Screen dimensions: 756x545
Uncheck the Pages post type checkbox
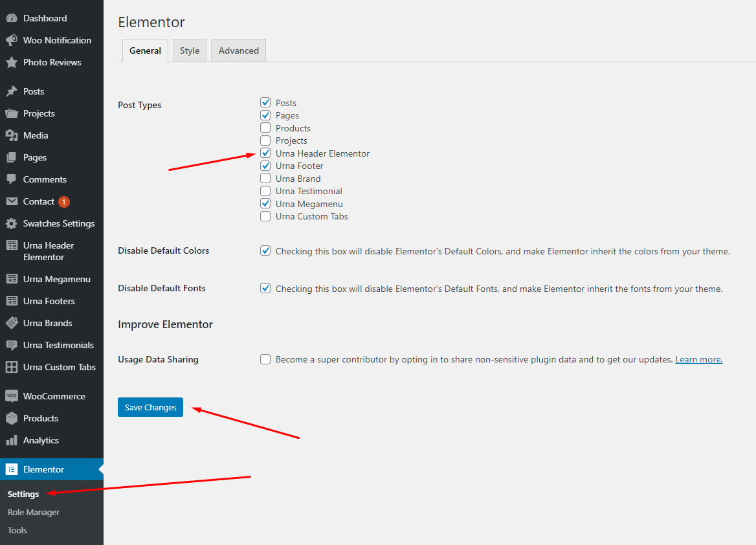(265, 115)
